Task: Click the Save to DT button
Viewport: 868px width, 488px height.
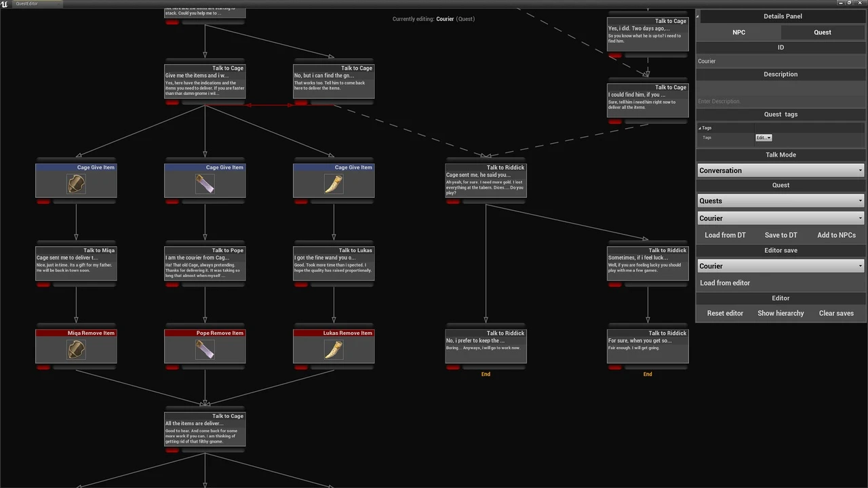Action: 781,235
